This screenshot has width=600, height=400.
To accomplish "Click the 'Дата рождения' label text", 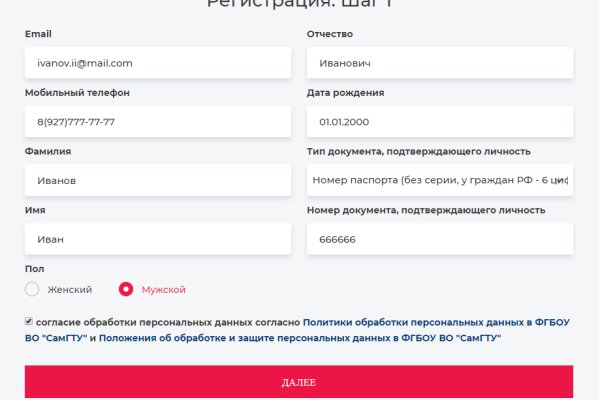I will [345, 93].
